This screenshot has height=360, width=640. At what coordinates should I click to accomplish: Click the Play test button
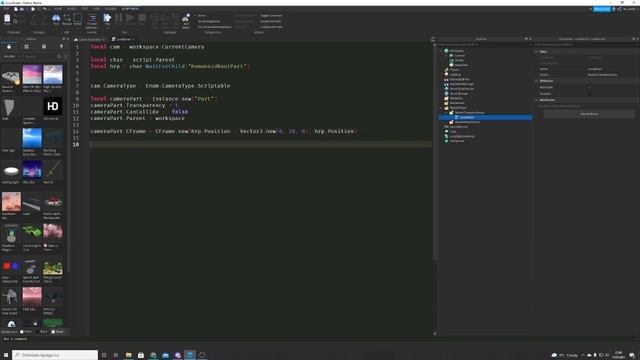click(107, 19)
